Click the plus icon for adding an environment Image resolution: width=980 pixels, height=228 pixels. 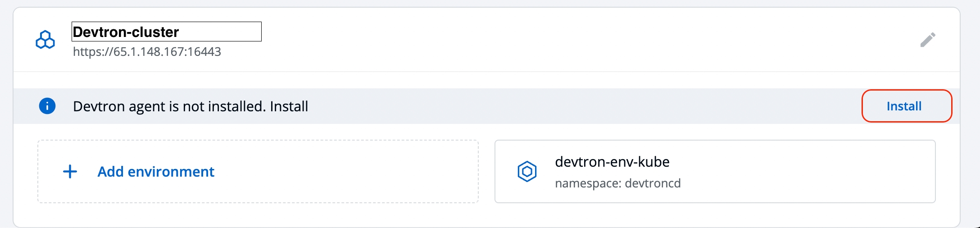[70, 172]
